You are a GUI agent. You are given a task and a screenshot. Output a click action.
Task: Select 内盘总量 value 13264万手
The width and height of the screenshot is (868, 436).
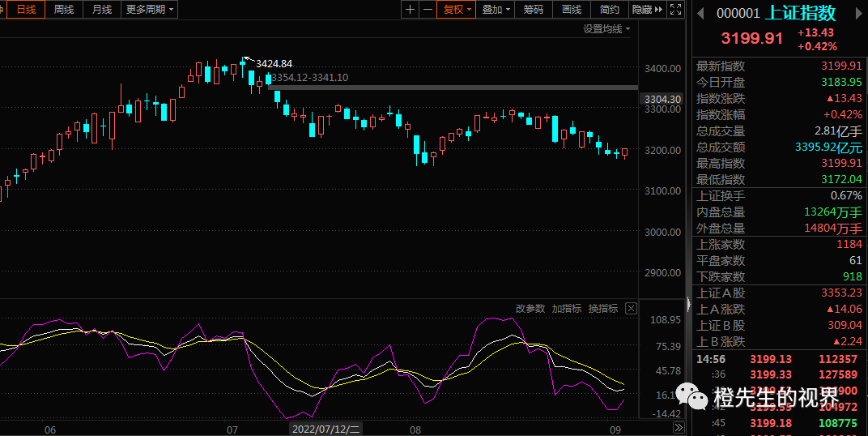tap(833, 212)
